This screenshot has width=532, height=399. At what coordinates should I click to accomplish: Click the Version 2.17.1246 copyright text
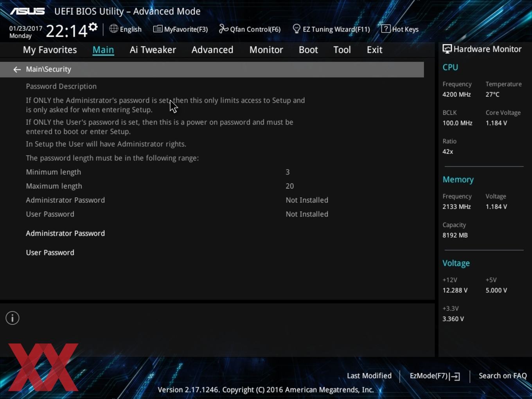pos(266,390)
